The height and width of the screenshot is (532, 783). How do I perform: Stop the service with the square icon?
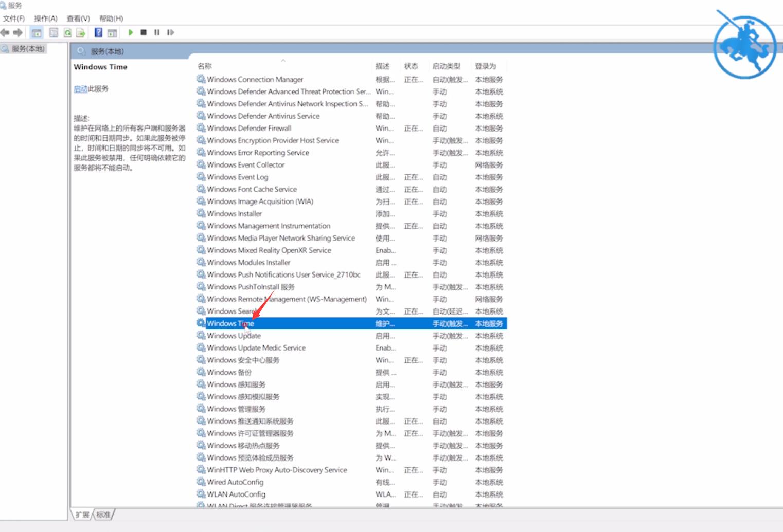[144, 32]
